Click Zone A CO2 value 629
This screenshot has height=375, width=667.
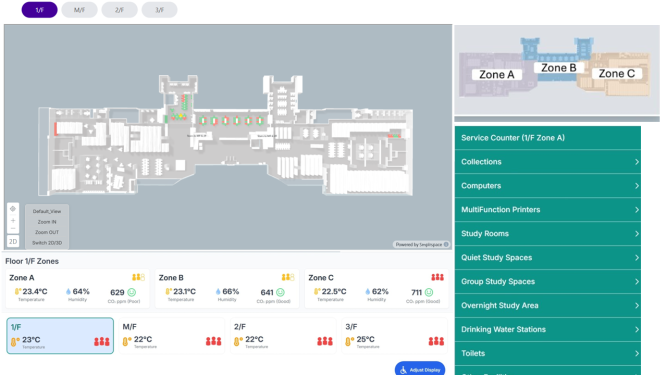click(117, 293)
